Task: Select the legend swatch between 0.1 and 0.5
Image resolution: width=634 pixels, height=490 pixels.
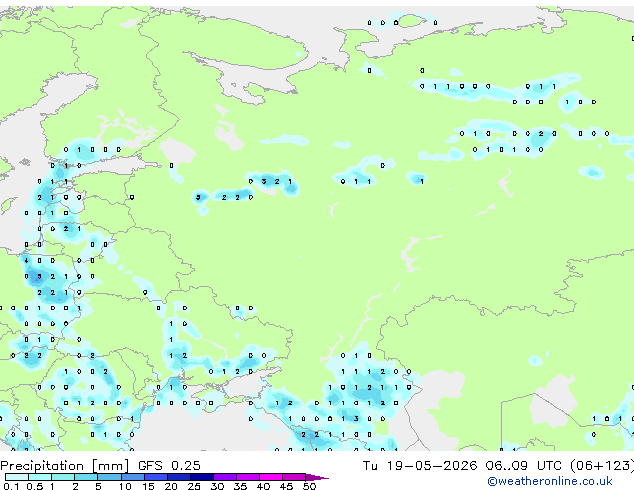Action: click(x=17, y=477)
